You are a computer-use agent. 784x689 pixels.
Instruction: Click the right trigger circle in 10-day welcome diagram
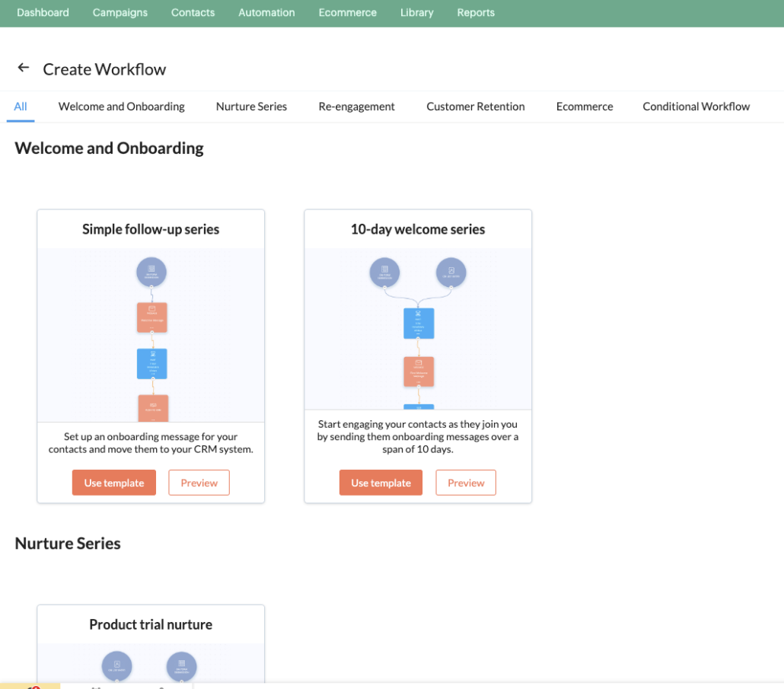[x=451, y=273]
